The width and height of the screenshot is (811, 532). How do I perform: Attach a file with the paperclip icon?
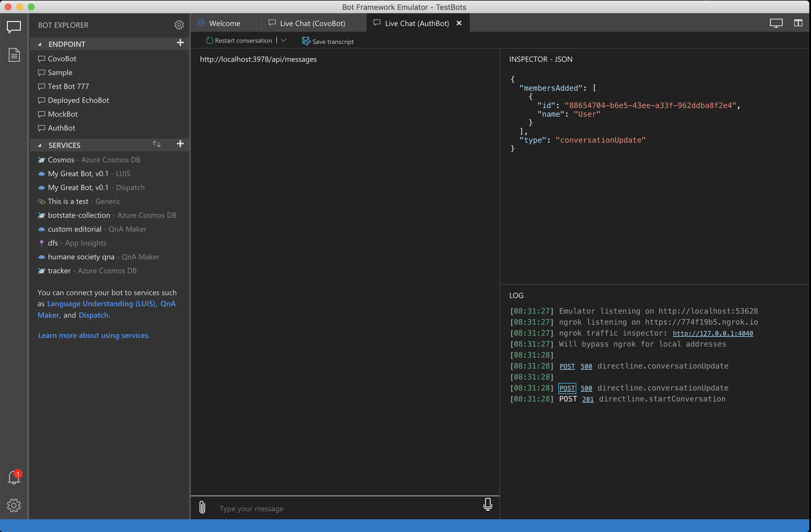click(x=202, y=507)
